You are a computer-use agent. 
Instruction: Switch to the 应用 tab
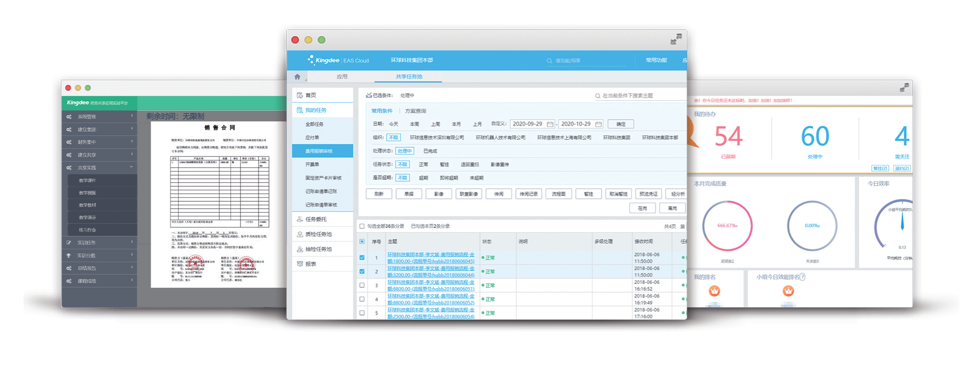coord(342,77)
